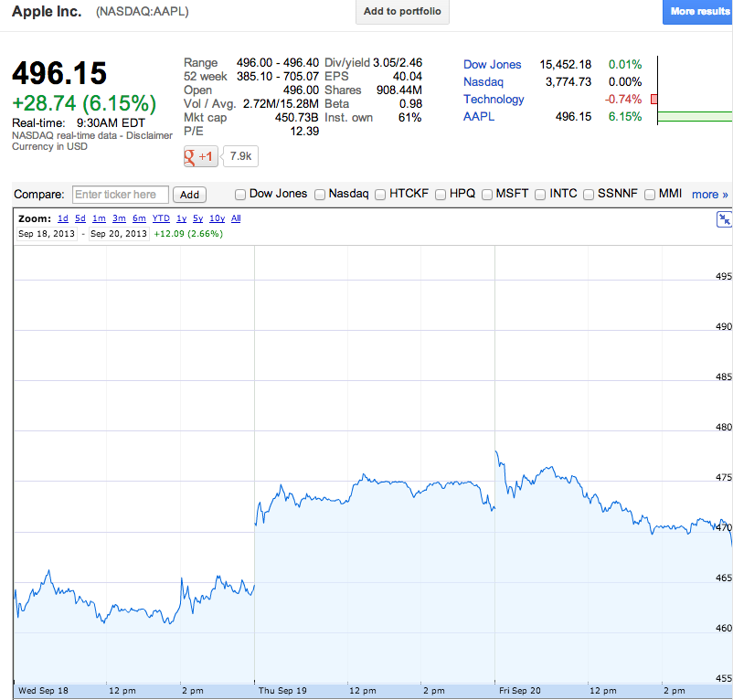Enable the HTCKF comparison checkbox
Viewport: 733px width, 700px height.
[x=380, y=195]
